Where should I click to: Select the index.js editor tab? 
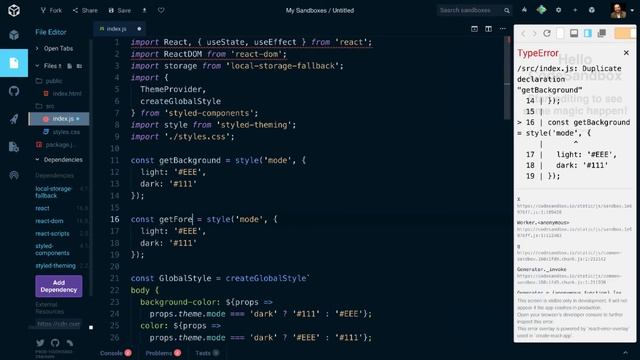(x=119, y=29)
